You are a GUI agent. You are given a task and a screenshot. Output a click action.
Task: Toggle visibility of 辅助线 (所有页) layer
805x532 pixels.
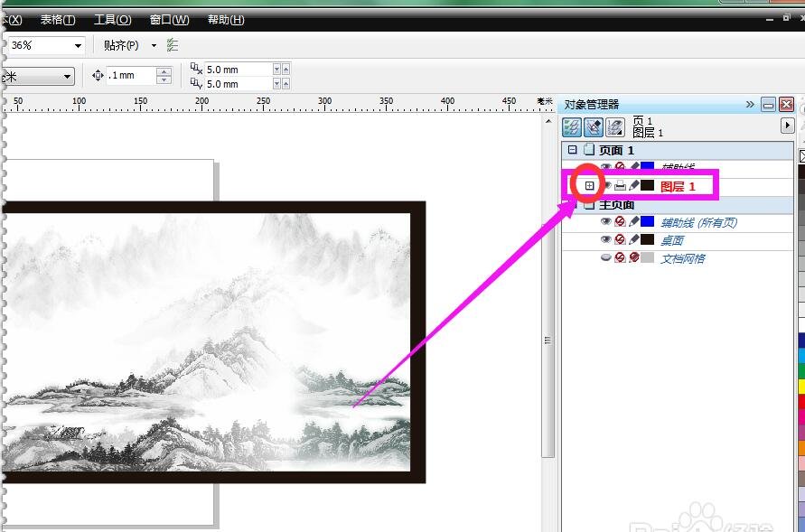point(606,222)
